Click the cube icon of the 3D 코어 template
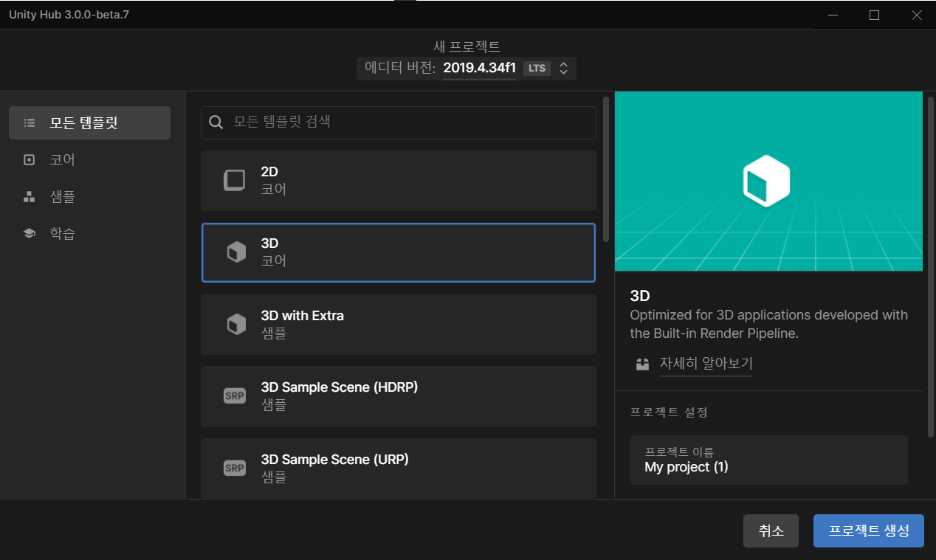The image size is (936, 560). pyautogui.click(x=235, y=252)
